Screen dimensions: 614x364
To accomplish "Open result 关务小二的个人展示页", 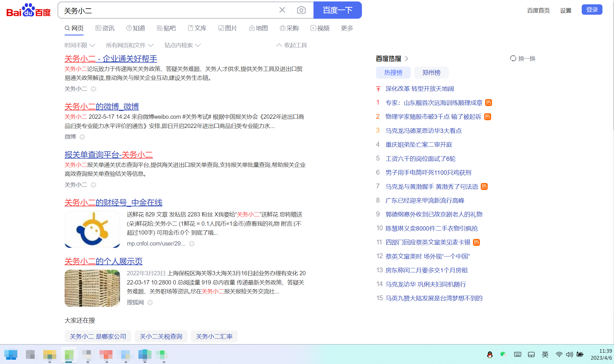I will coord(104,261).
